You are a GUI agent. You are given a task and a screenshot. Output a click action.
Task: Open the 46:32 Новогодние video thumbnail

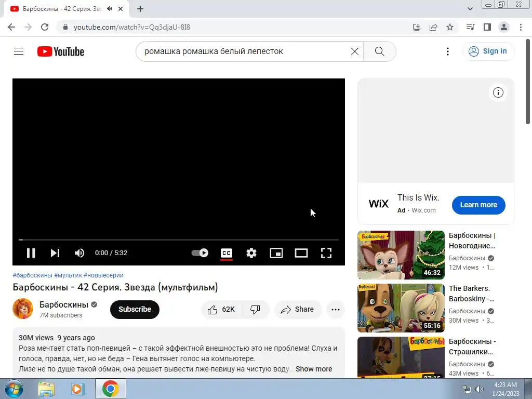401,255
